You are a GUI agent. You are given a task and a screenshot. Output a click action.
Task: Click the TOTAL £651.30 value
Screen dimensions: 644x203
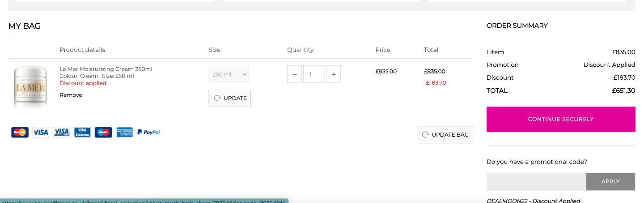[623, 91]
